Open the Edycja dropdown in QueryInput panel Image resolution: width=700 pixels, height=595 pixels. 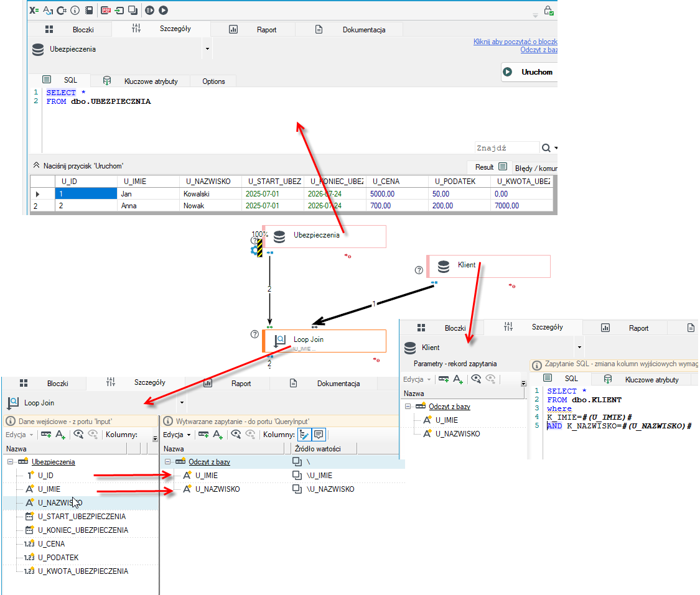point(177,435)
